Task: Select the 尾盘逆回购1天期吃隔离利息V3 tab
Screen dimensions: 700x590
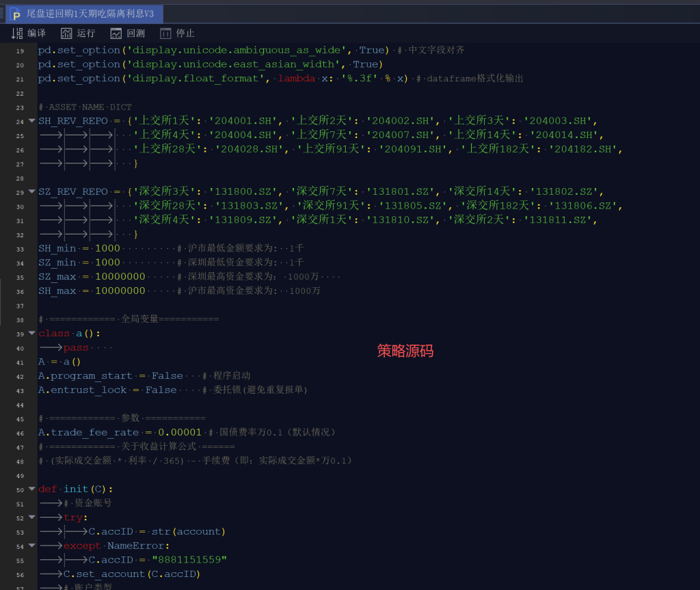Action: pyautogui.click(x=90, y=14)
